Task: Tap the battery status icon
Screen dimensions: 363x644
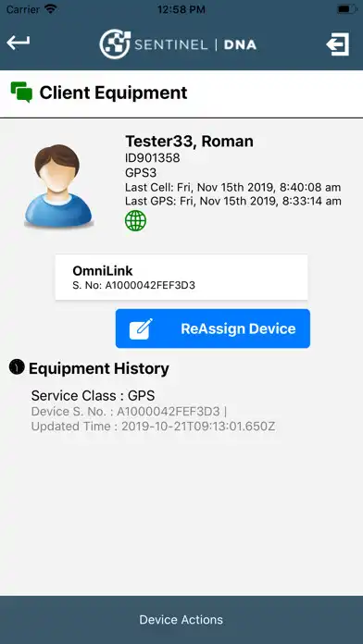Action: point(346,9)
